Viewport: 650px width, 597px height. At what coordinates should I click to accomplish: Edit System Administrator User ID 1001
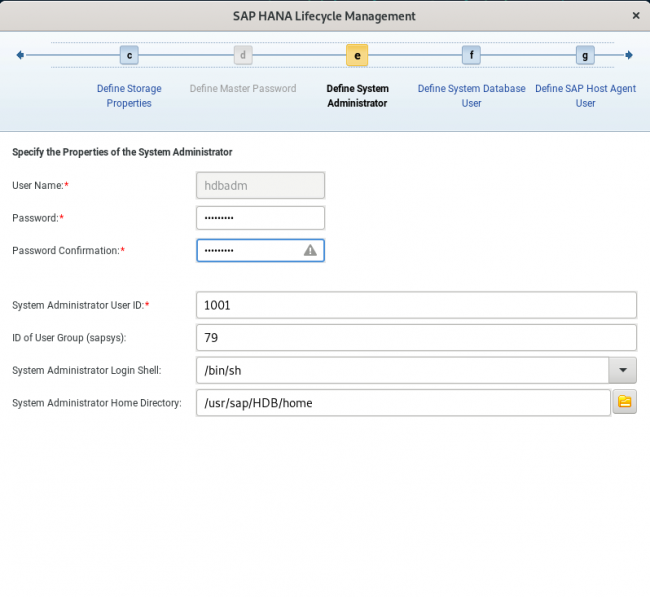(416, 305)
